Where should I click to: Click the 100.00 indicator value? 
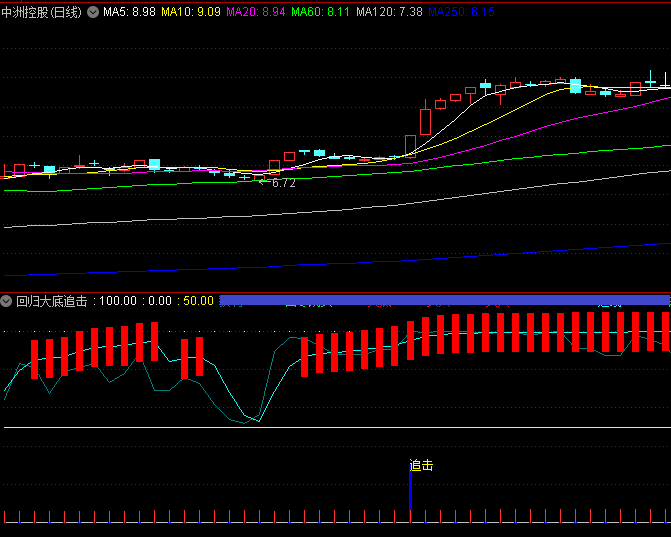click(x=118, y=301)
